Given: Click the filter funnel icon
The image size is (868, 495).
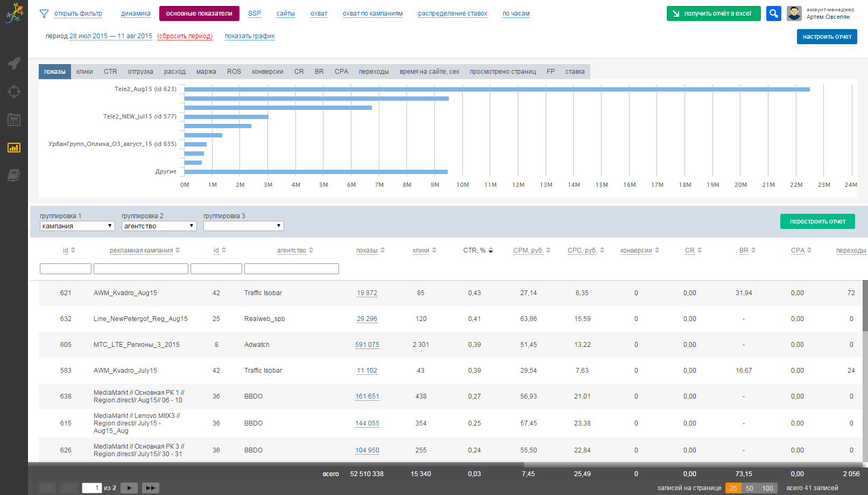Looking at the screenshot, I should (x=44, y=13).
